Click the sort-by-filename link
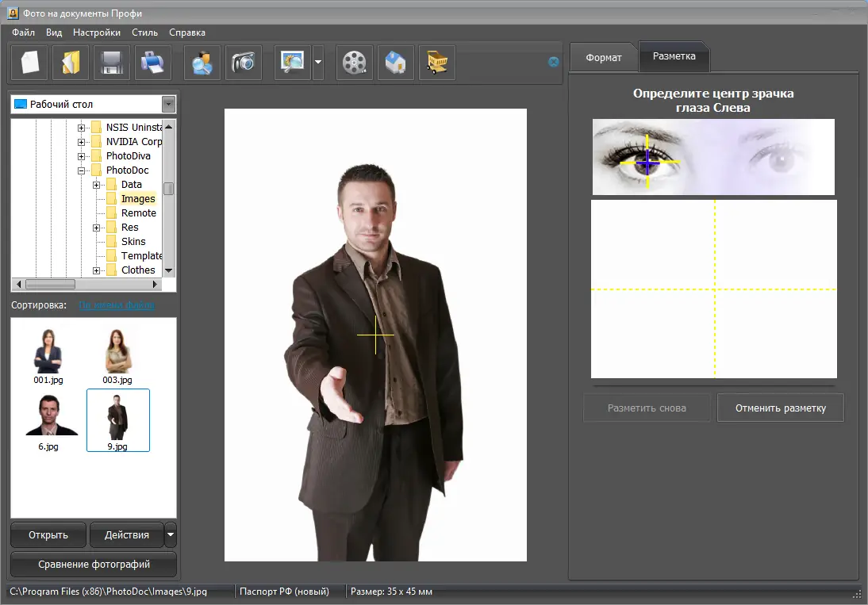The height and width of the screenshot is (605, 868). [x=116, y=305]
